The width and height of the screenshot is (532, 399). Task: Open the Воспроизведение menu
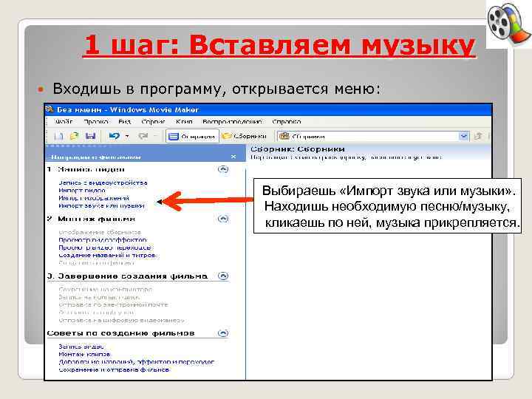[232, 121]
